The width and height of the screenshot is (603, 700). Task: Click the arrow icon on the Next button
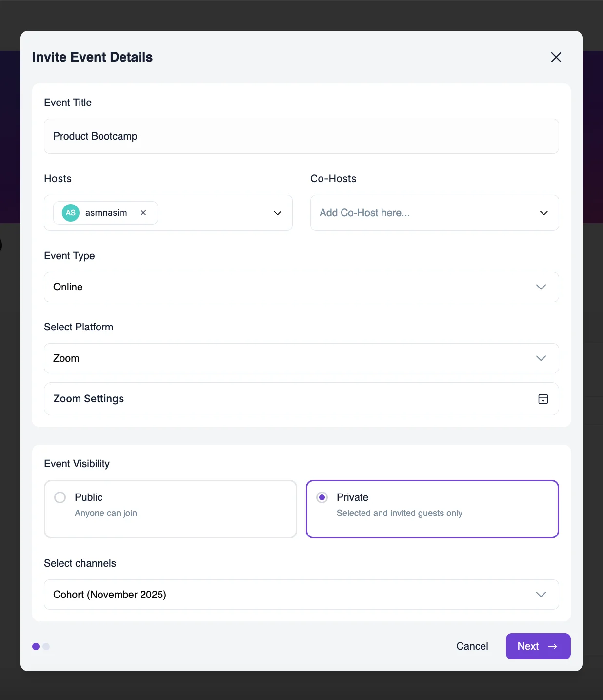coord(552,646)
